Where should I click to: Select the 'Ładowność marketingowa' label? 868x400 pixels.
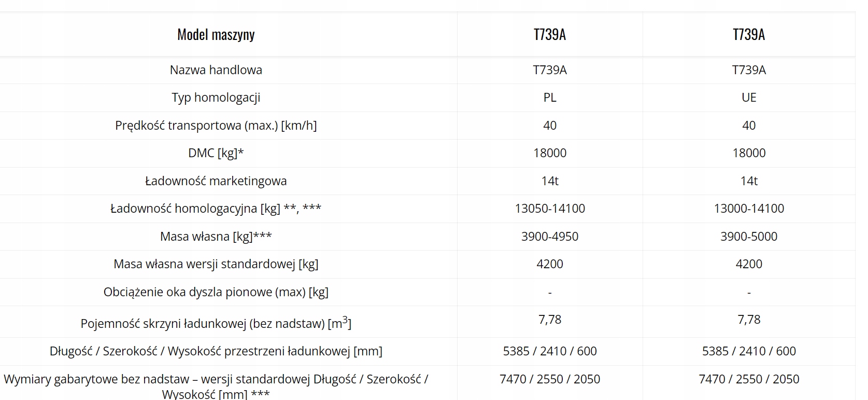click(x=216, y=181)
